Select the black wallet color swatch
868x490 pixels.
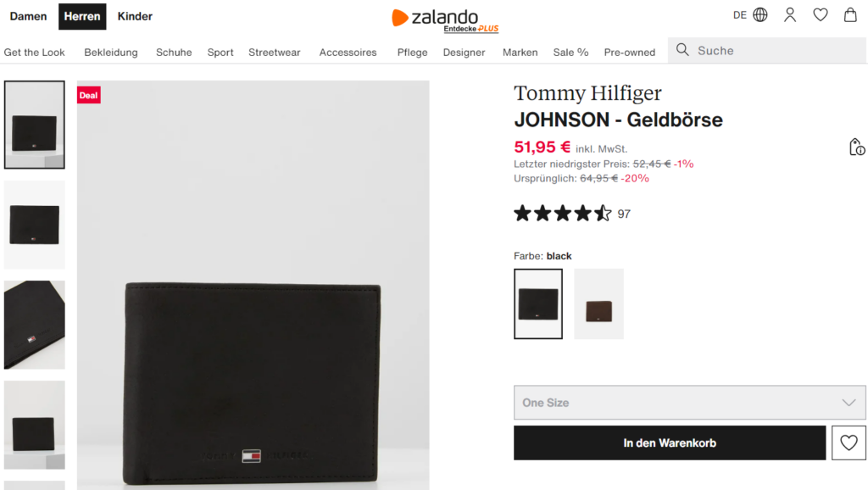(538, 304)
